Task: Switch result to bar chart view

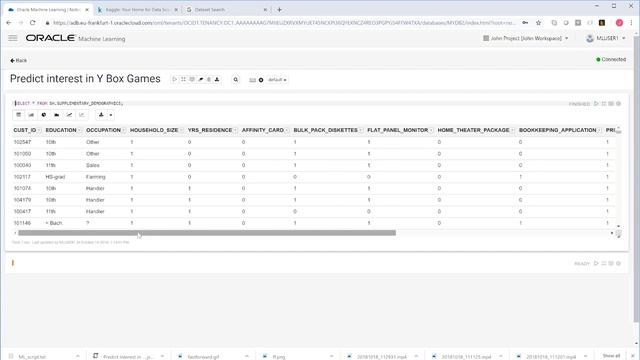Action: (x=31, y=115)
